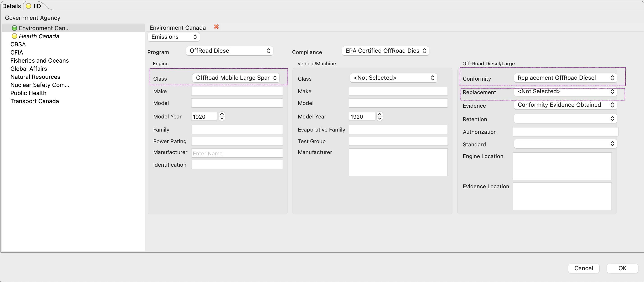Image resolution: width=644 pixels, height=282 pixels.
Task: Increase Engine Model Year stepper
Action: click(222, 114)
